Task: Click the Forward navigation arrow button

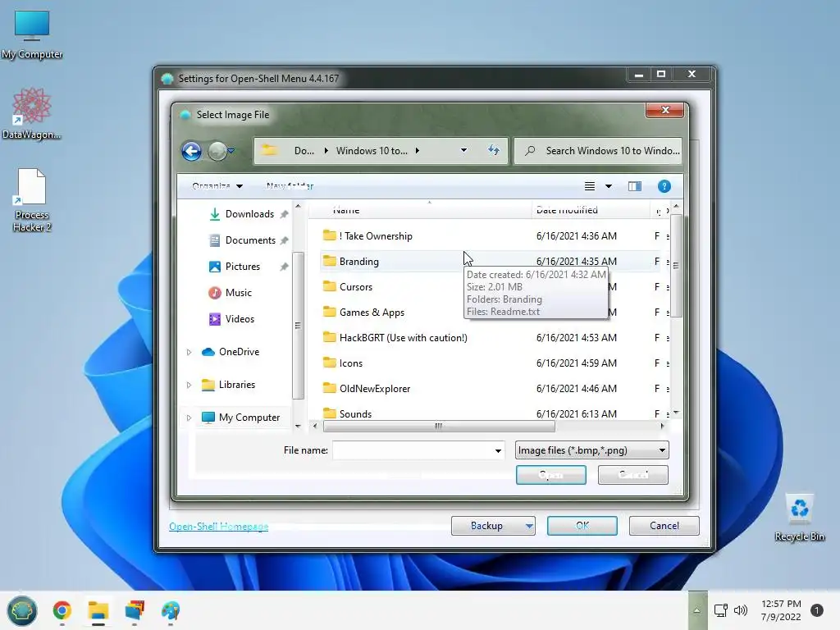Action: (217, 151)
